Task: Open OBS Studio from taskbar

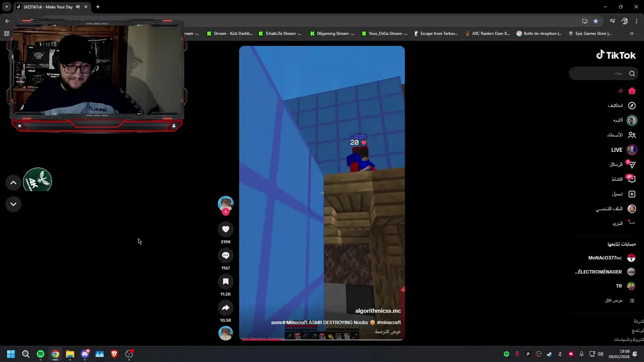Action: pyautogui.click(x=129, y=354)
